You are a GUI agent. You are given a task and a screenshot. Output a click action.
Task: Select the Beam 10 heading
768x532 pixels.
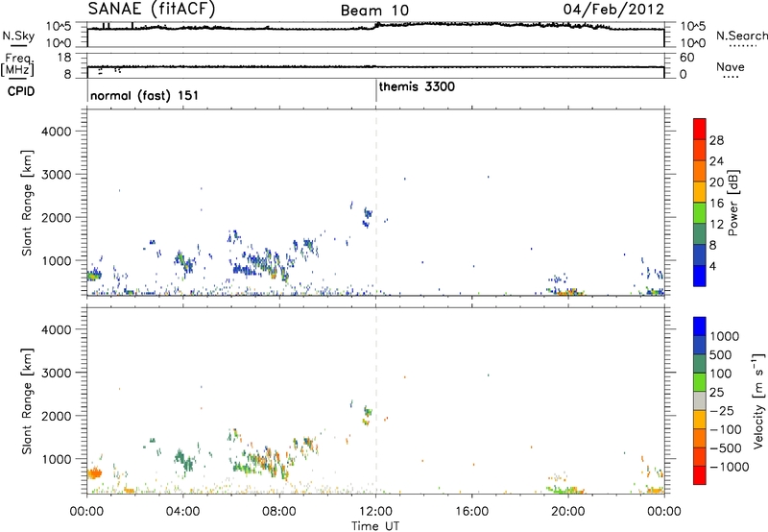point(374,11)
